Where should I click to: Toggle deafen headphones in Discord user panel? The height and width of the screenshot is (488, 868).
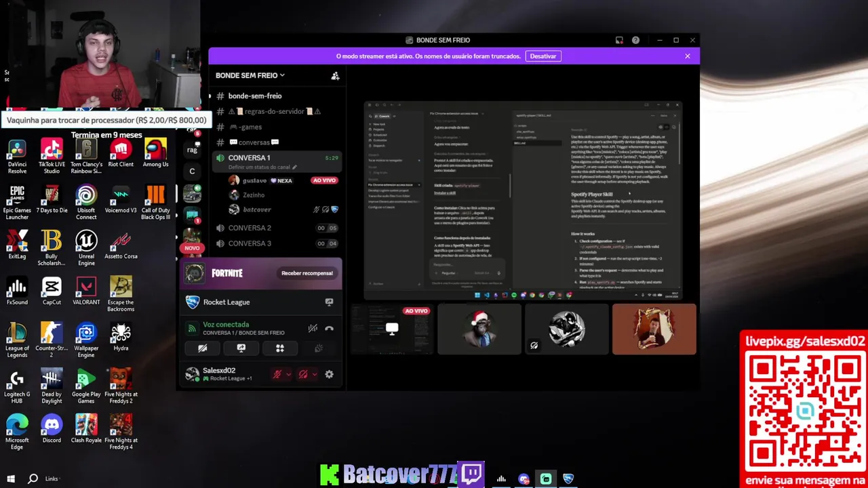[x=303, y=374]
